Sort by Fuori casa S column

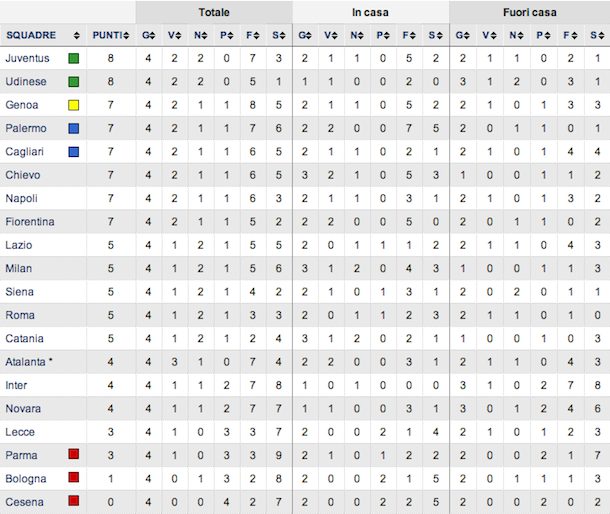click(x=596, y=35)
